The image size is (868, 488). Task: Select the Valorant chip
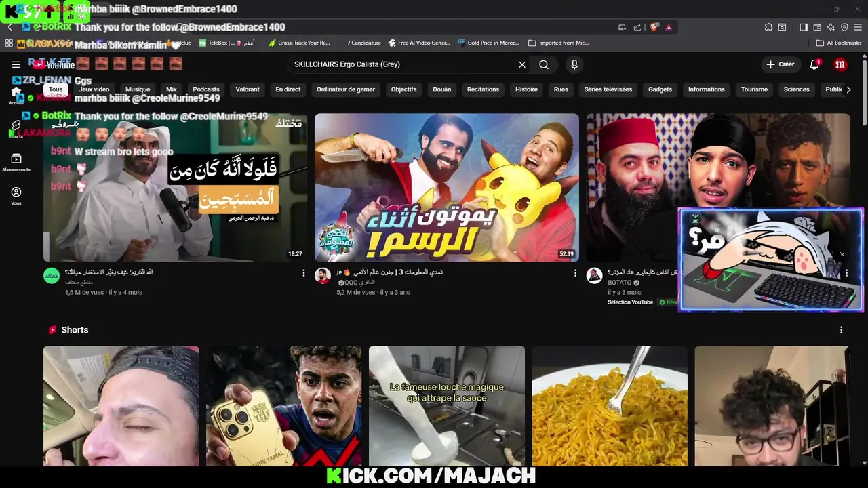click(x=248, y=89)
